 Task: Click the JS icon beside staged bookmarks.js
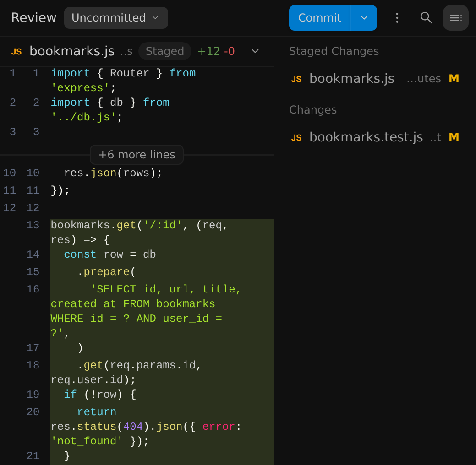(x=296, y=79)
